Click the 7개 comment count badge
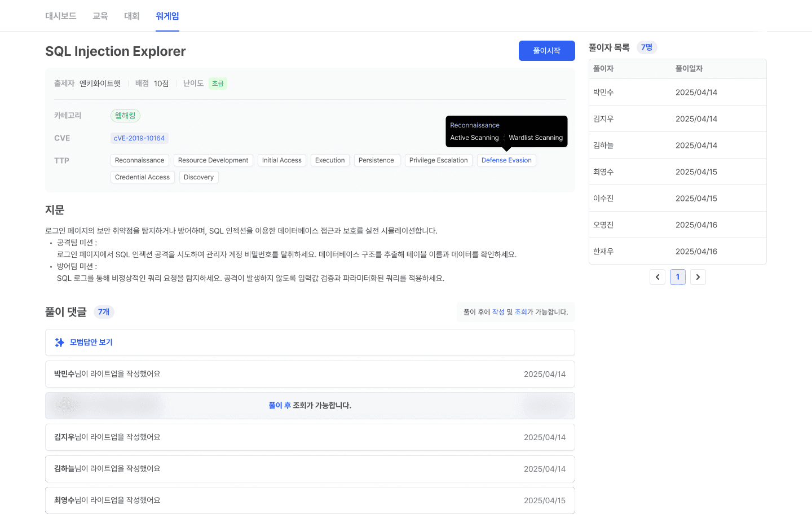This screenshot has height=523, width=812. (x=104, y=312)
